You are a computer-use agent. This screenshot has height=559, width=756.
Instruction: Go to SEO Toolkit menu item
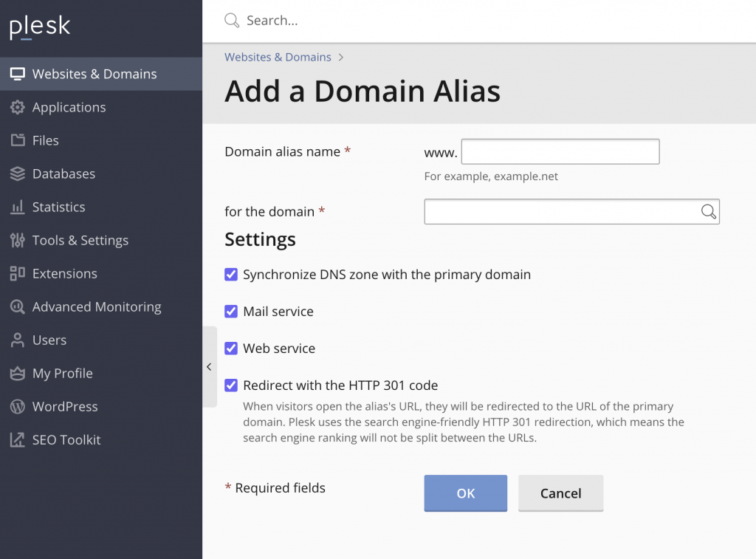(x=66, y=440)
